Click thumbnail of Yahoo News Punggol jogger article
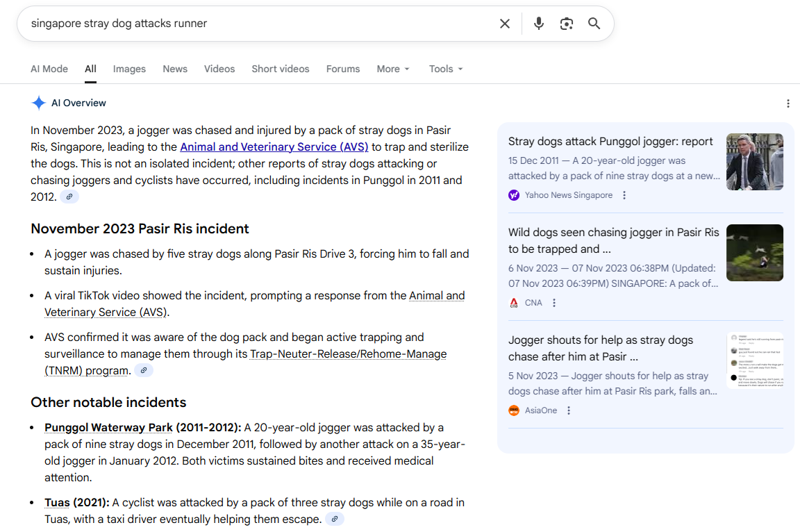This screenshot has height=532, width=800. pos(755,162)
